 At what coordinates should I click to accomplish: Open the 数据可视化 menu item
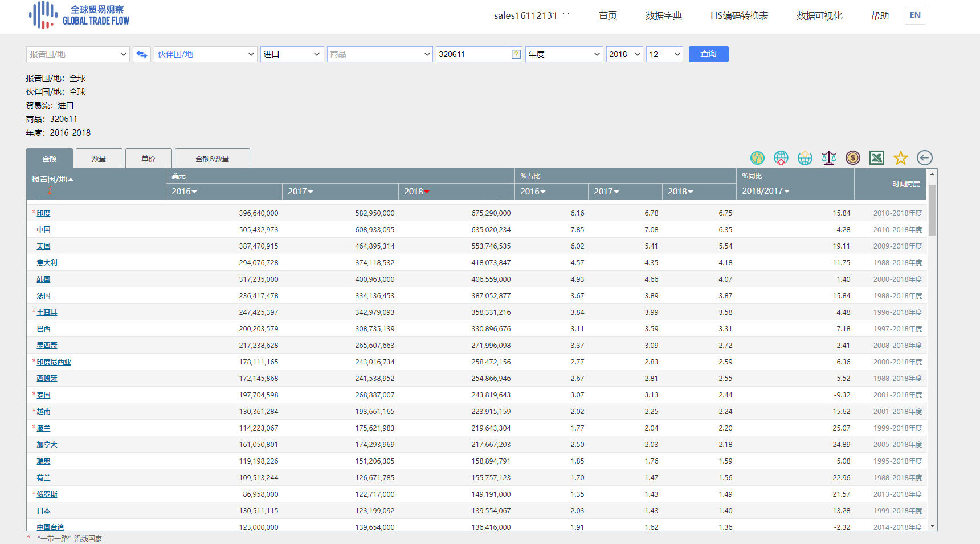coord(819,16)
